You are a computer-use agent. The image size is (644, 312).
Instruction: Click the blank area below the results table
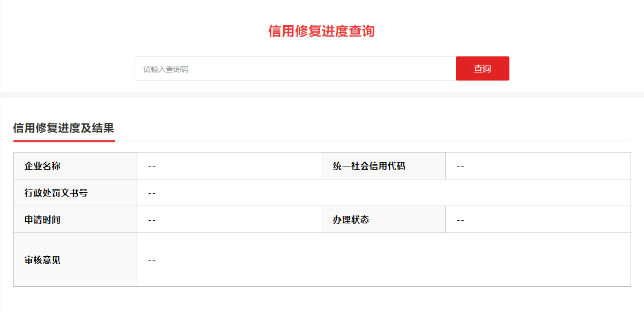click(x=322, y=300)
